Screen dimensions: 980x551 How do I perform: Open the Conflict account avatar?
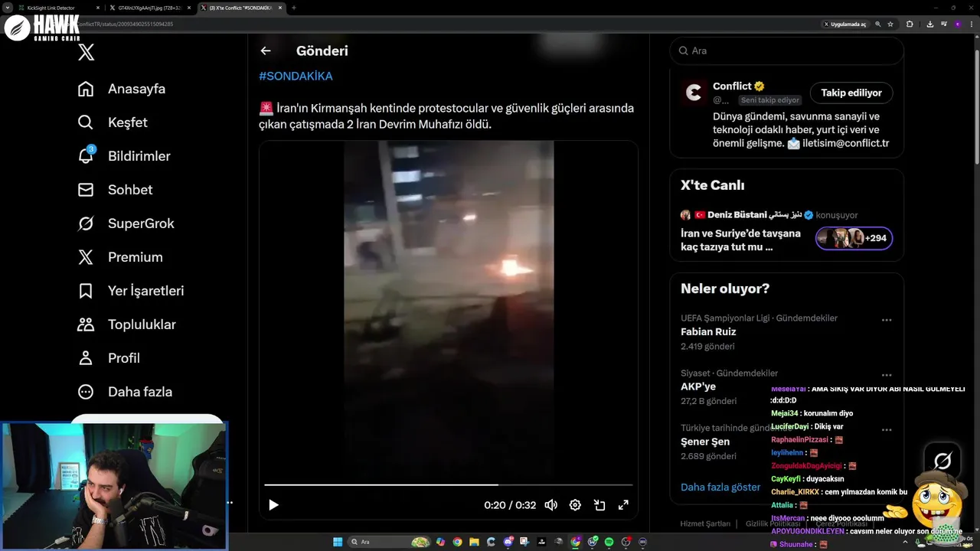(x=694, y=93)
